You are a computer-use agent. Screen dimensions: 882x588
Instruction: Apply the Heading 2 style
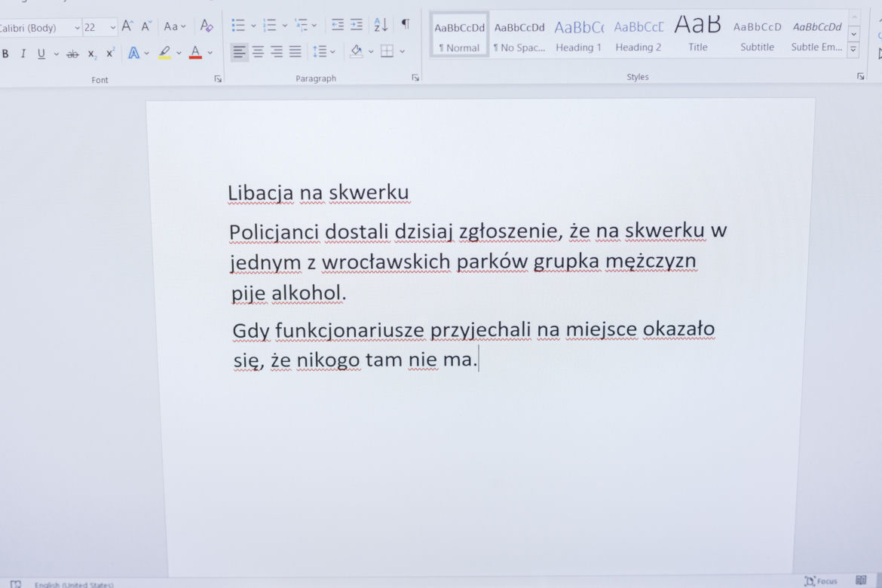(639, 35)
